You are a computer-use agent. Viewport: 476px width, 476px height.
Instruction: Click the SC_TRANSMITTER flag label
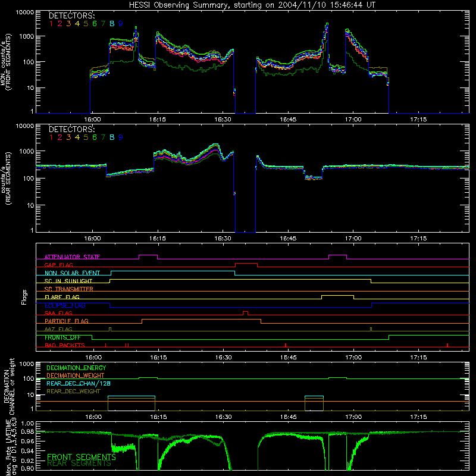click(69, 289)
